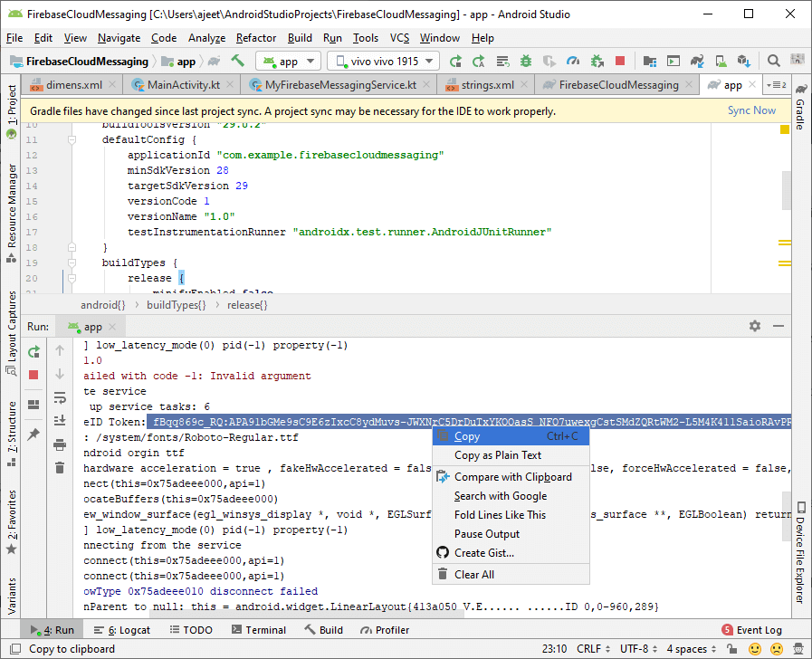The height and width of the screenshot is (659, 812).
Task: Open the app run configuration dropdown
Action: [x=289, y=61]
